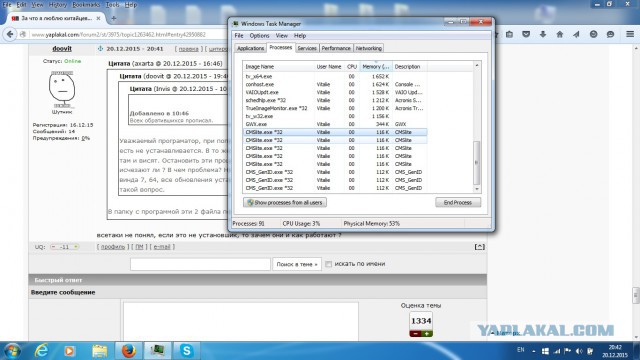This screenshot has width=640, height=360.
Task: Click the Firefox address bar URL
Action: tap(118, 35)
